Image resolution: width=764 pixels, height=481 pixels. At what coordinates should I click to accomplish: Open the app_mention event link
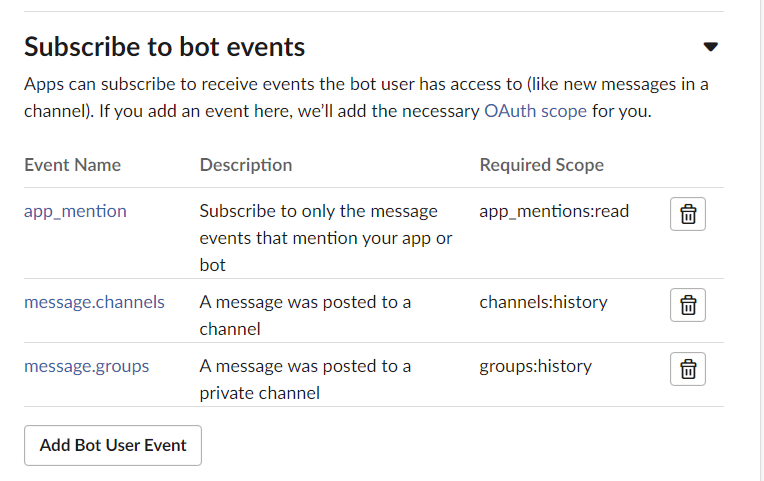pyautogui.click(x=75, y=212)
